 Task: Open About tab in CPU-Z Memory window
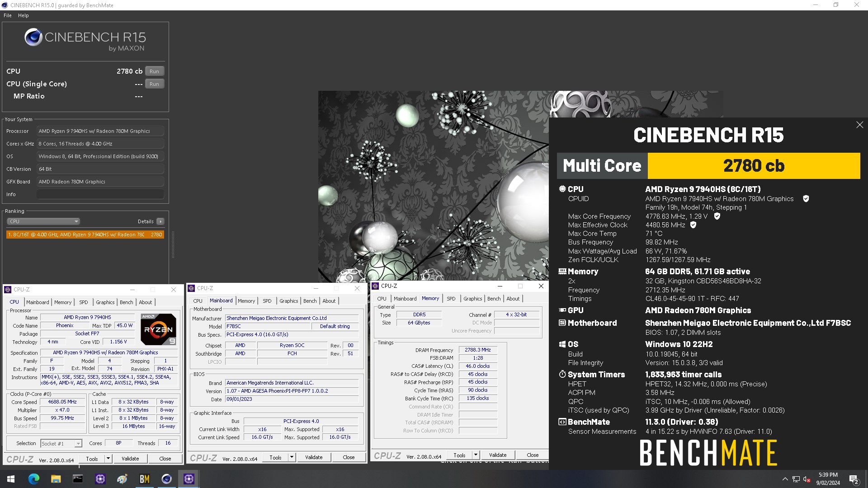513,299
